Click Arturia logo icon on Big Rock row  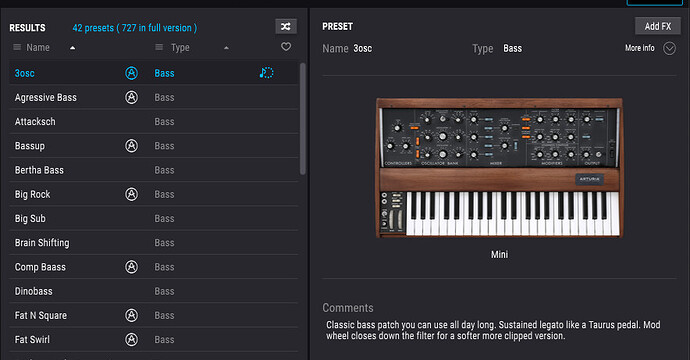pyautogui.click(x=131, y=194)
